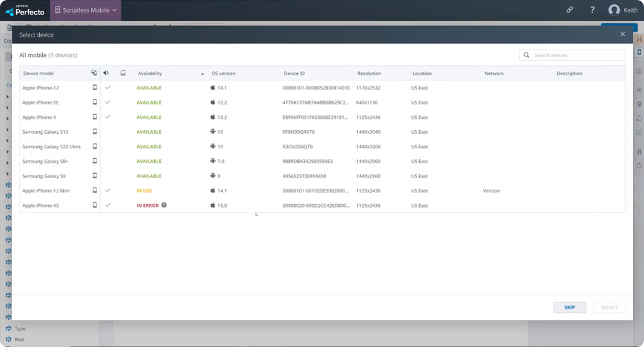
Task: Click audio checkmark for Apple iPhone-SE
Action: pos(108,102)
